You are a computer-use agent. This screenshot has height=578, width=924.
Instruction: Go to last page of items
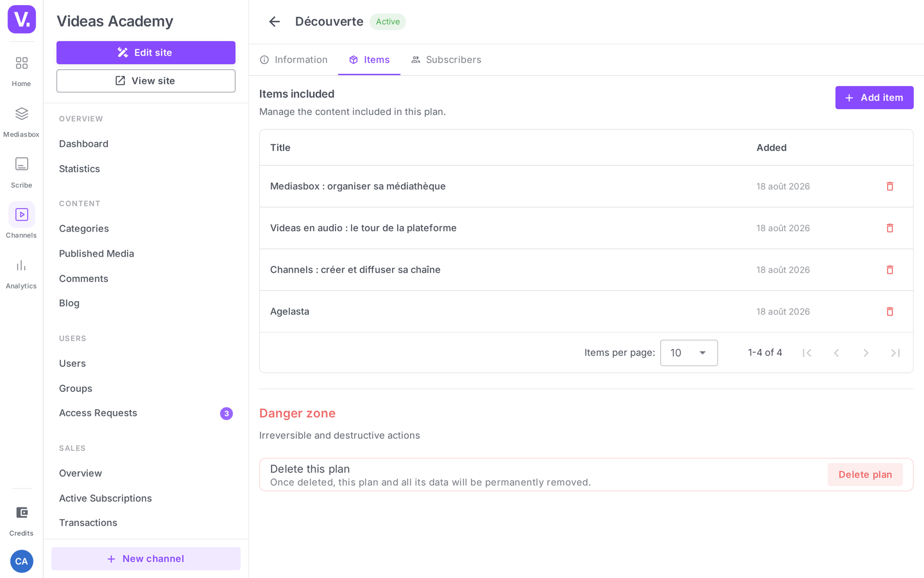click(x=895, y=353)
